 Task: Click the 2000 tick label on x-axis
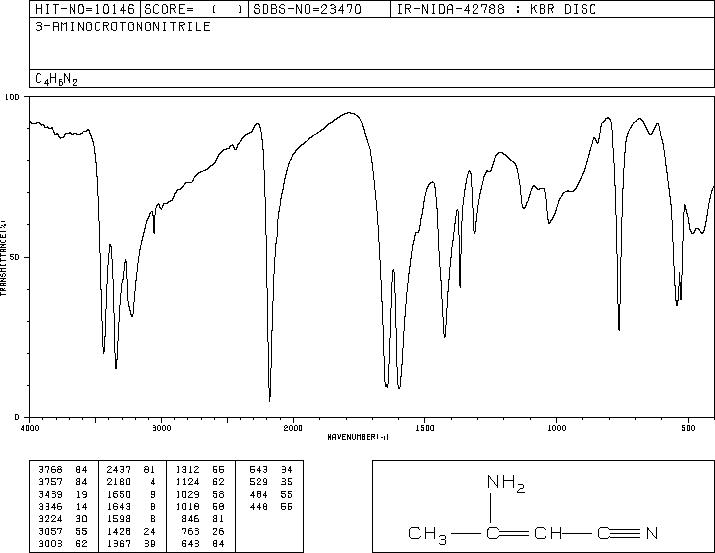click(293, 428)
